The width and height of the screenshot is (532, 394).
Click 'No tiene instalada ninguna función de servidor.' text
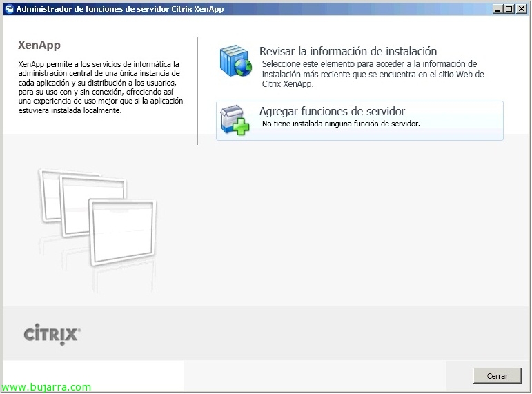341,124
